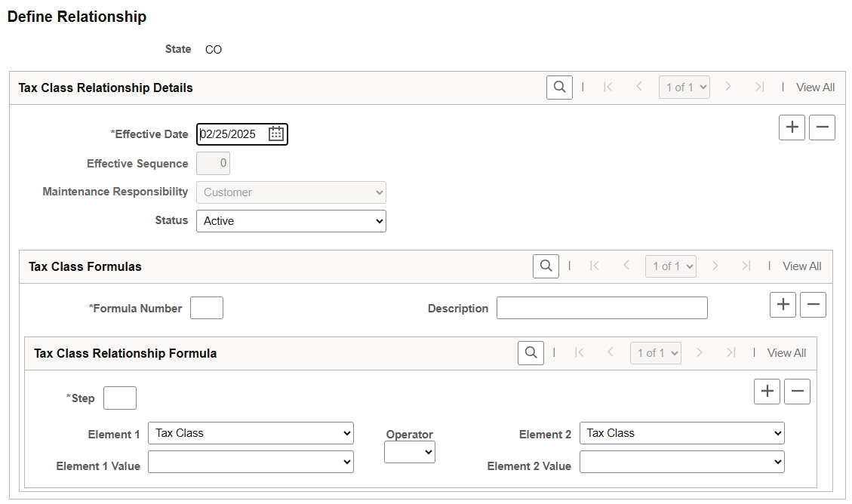Click Step input field
This screenshot has width=852, height=504.
click(119, 398)
